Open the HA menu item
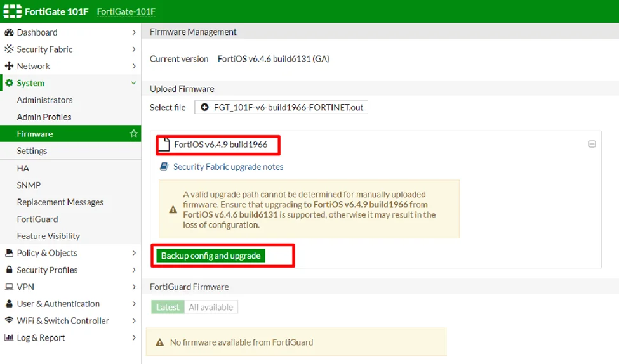This screenshot has height=364, width=619. (23, 169)
